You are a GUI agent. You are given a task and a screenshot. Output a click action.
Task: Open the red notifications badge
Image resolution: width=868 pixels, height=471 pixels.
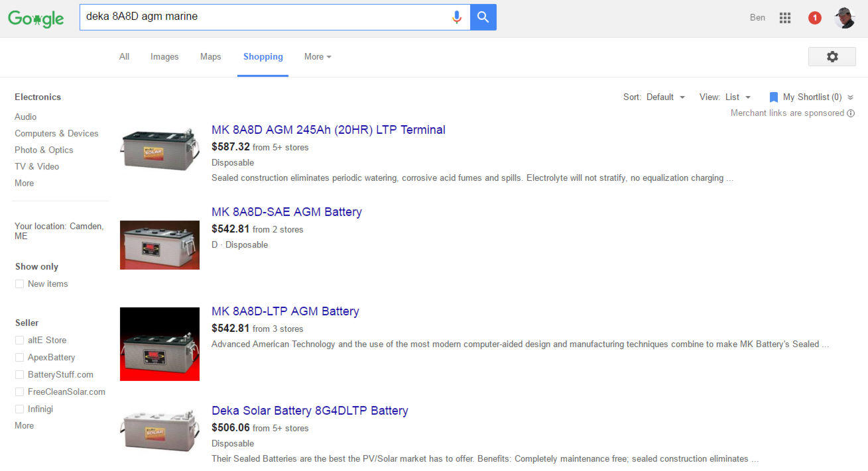point(815,18)
